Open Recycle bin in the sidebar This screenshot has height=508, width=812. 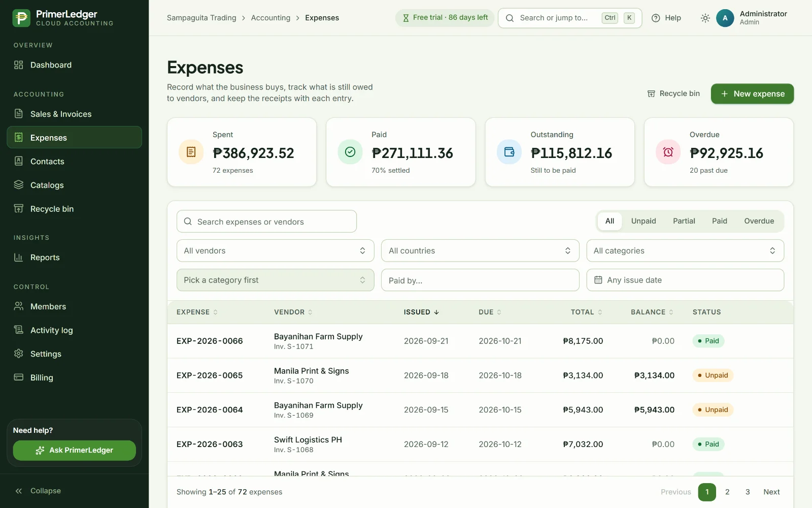[x=74, y=209]
